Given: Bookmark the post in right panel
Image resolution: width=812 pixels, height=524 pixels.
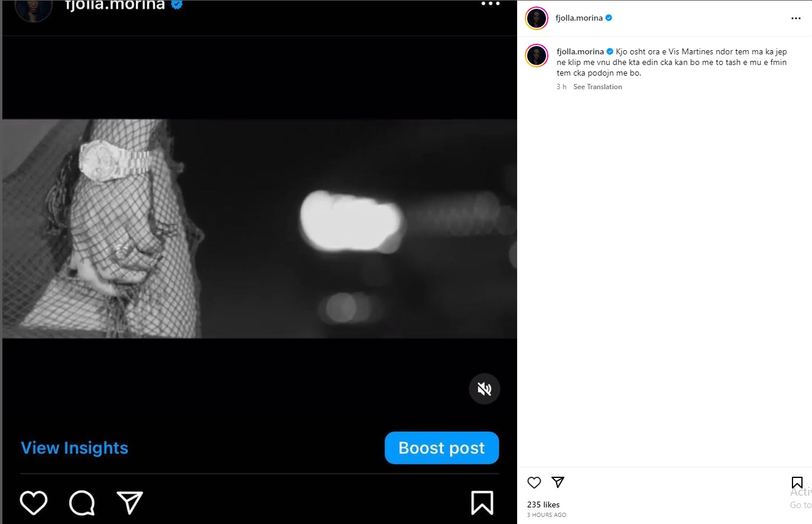Looking at the screenshot, I should coord(797,483).
